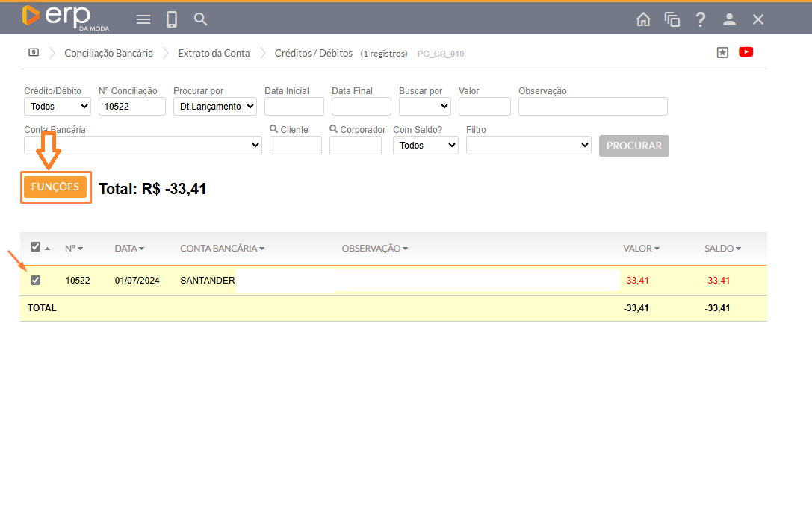This screenshot has height=506, width=812.
Task: Expand the Crédito/Débito dropdown
Action: tap(57, 107)
